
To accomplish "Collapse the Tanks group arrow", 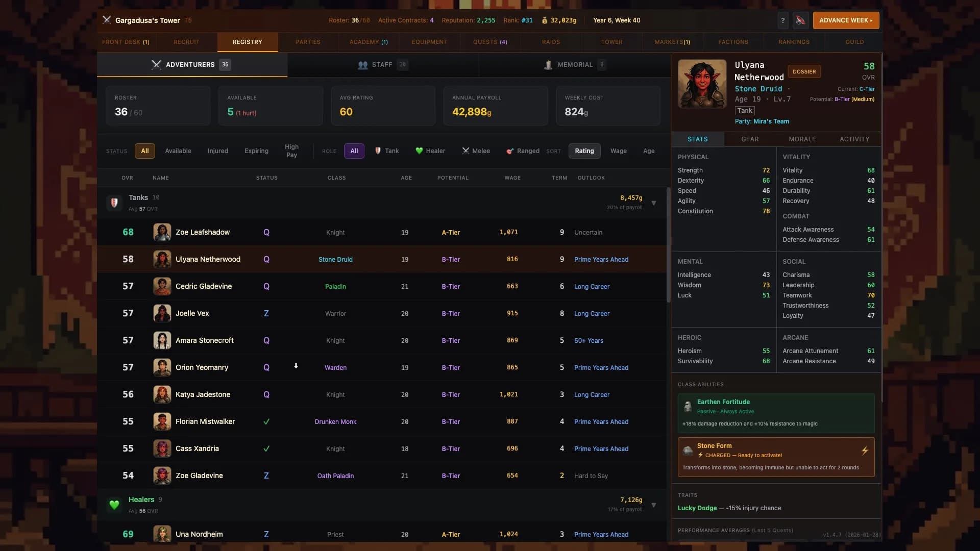I will pyautogui.click(x=654, y=203).
